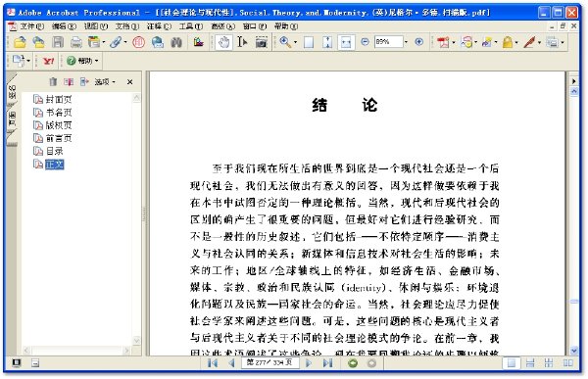Click the Organizer icon in toolbar
This screenshot has height=379, width=588.
[94, 42]
